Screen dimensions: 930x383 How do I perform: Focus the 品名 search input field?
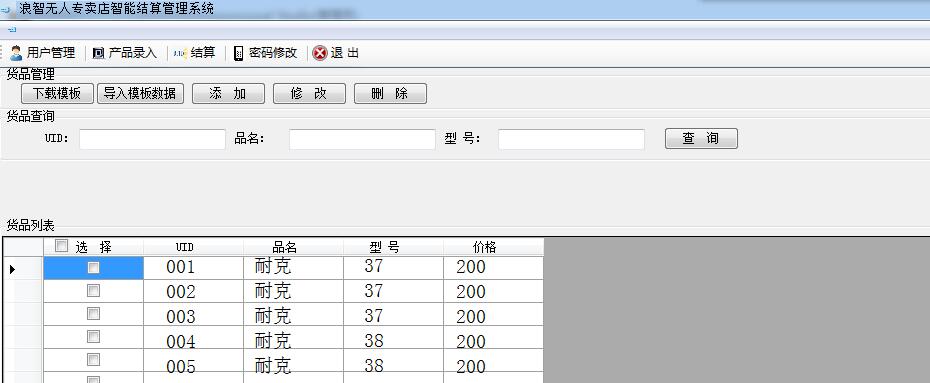pos(362,139)
